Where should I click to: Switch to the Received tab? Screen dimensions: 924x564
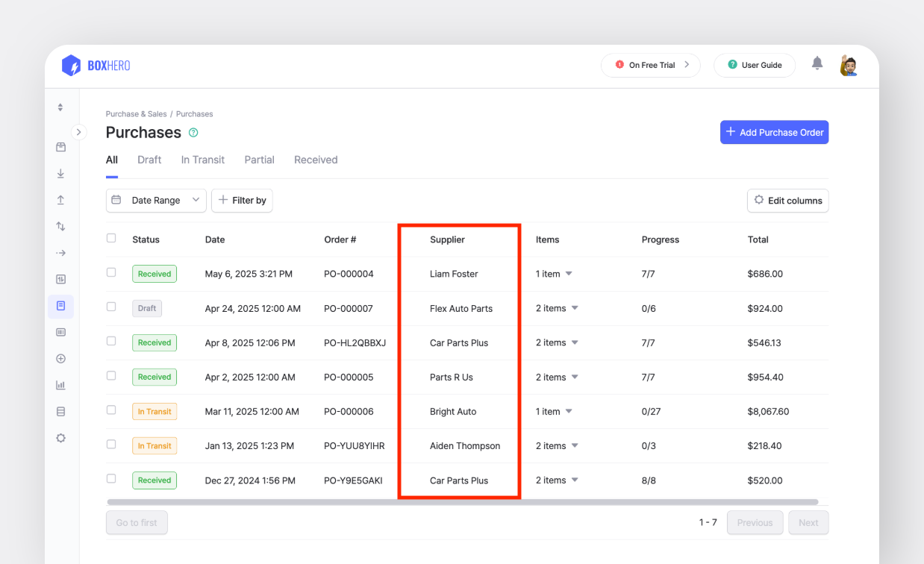tap(316, 160)
